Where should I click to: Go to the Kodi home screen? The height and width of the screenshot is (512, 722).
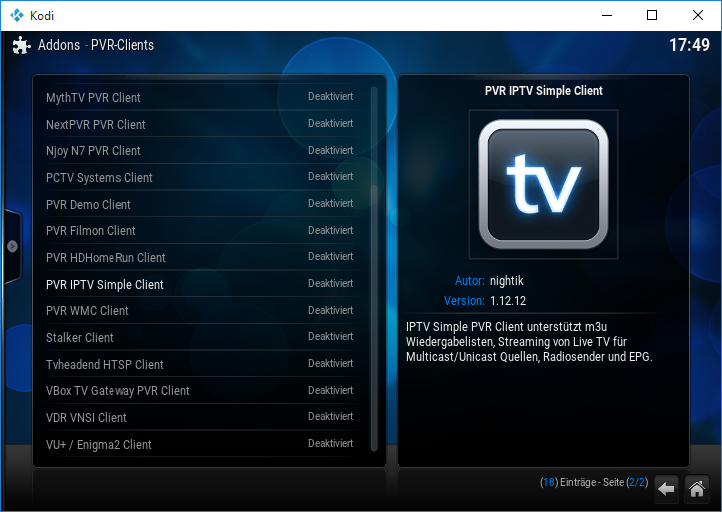coord(697,489)
